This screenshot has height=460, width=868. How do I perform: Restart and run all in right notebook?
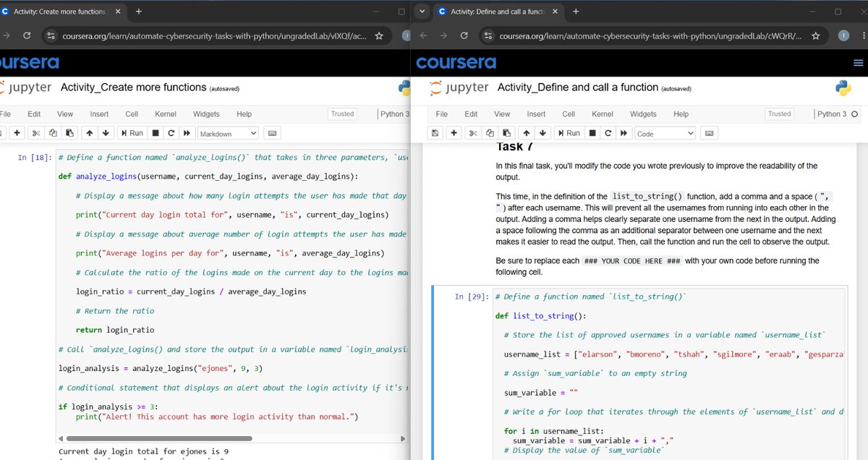(624, 133)
